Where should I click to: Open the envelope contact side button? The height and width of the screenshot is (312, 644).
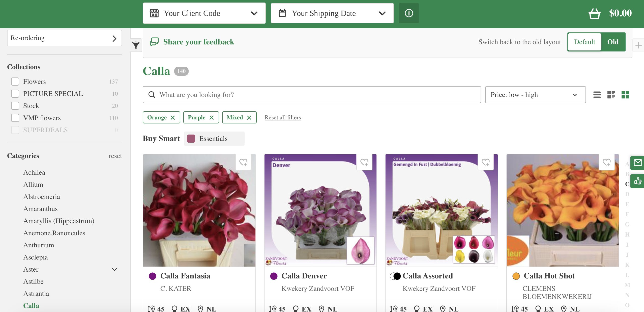637,163
